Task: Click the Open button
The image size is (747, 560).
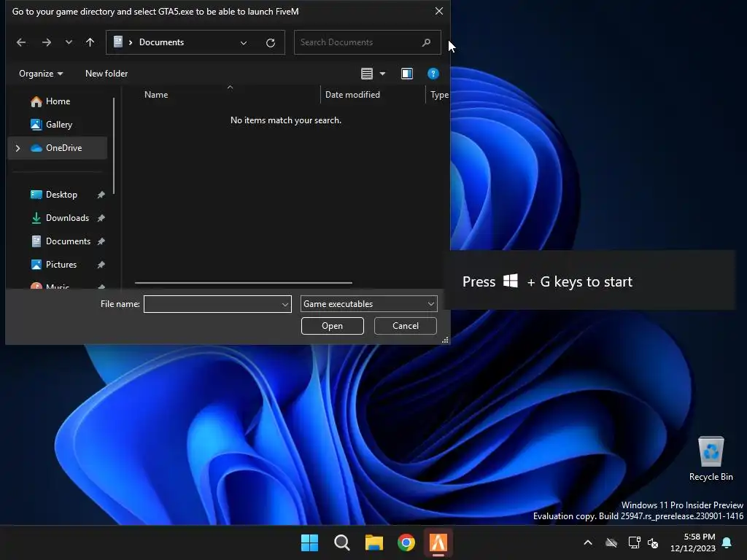Action: pos(333,326)
